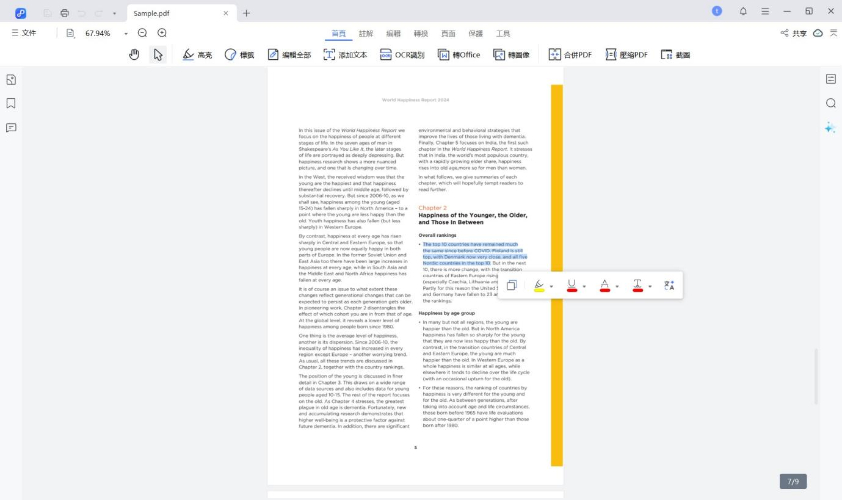Choose 合併PDF to merge files
842x500 pixels.
coord(569,54)
